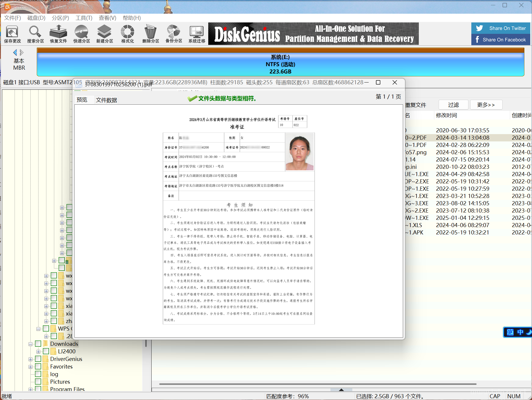
Task: Open the 工具(T) menu
Action: (x=84, y=18)
